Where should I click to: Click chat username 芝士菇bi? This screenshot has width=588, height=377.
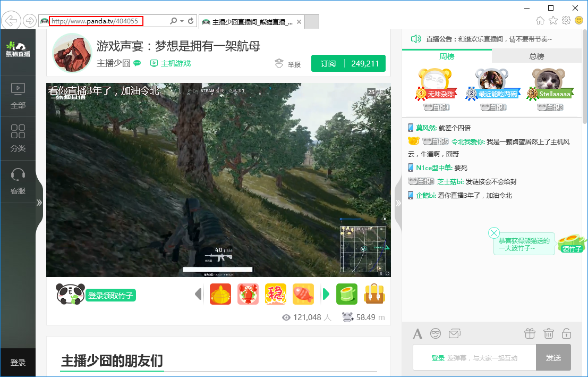(x=451, y=181)
